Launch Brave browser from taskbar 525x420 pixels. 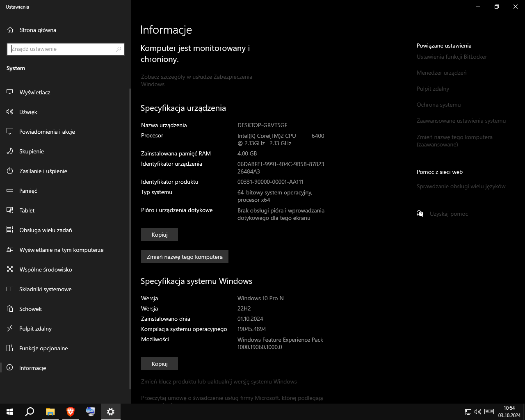tap(70, 412)
